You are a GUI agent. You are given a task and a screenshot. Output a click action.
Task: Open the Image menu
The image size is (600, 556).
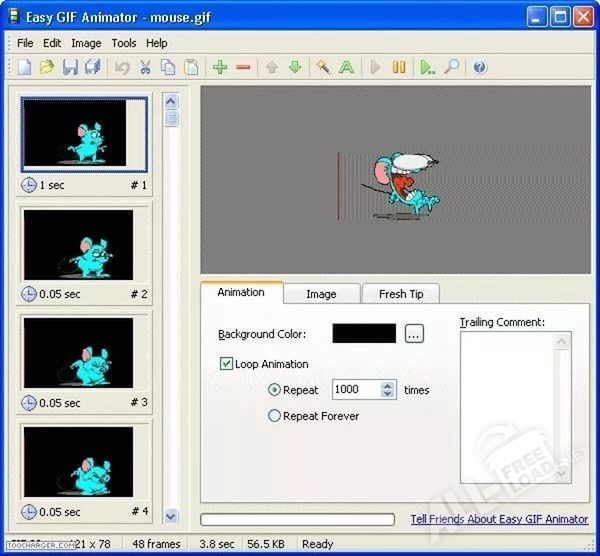tap(86, 43)
